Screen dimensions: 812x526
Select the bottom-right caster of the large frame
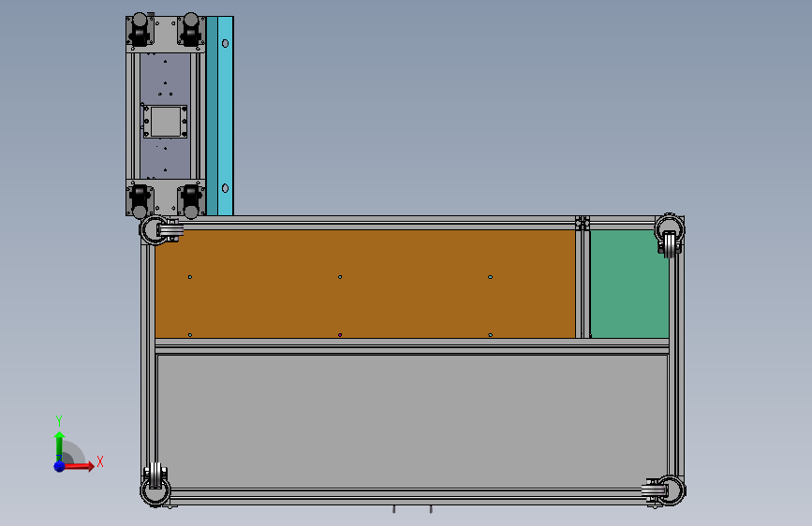pyautogui.click(x=664, y=490)
